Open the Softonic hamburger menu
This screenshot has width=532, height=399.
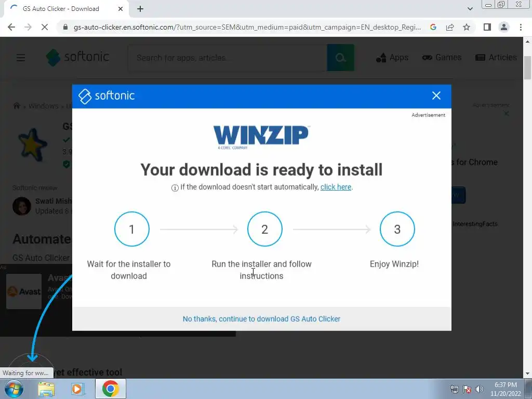coord(21,58)
